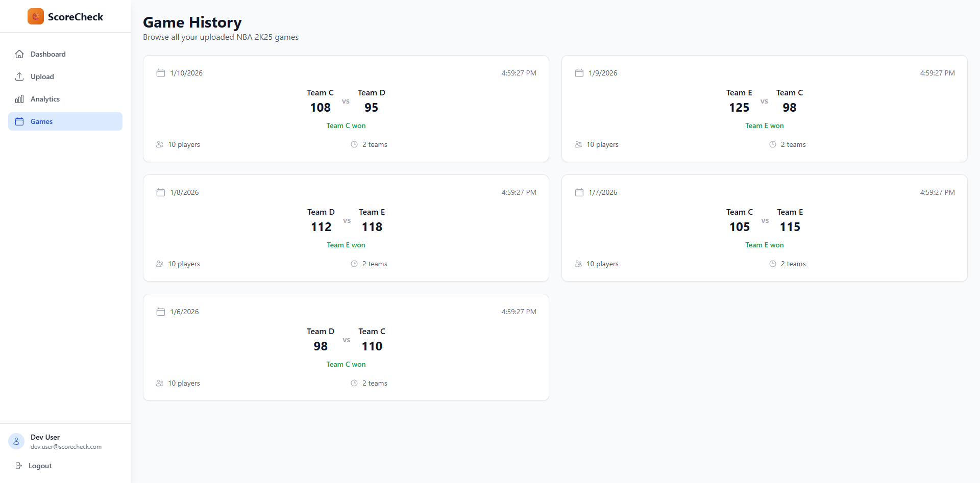The width and height of the screenshot is (980, 483).
Task: Select the Games menu item
Action: (41, 121)
